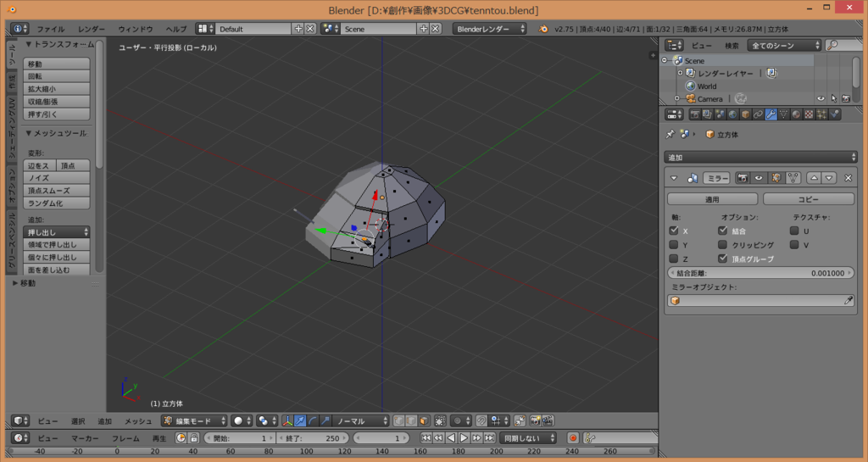Disable mirror on X axis checkbox
Viewport: 868px width, 462px height.
pyautogui.click(x=674, y=231)
